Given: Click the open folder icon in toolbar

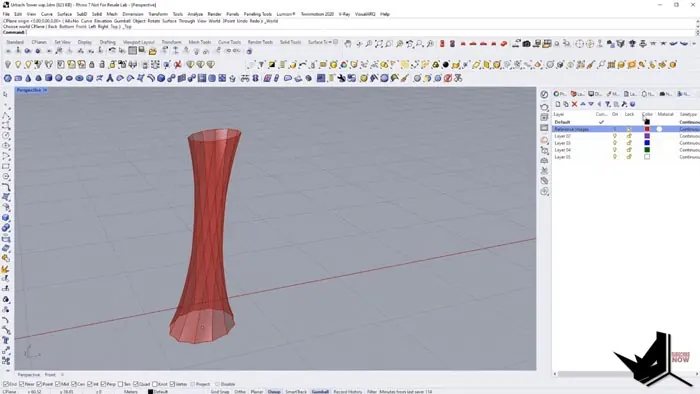Looking at the screenshot, I should [153, 51].
